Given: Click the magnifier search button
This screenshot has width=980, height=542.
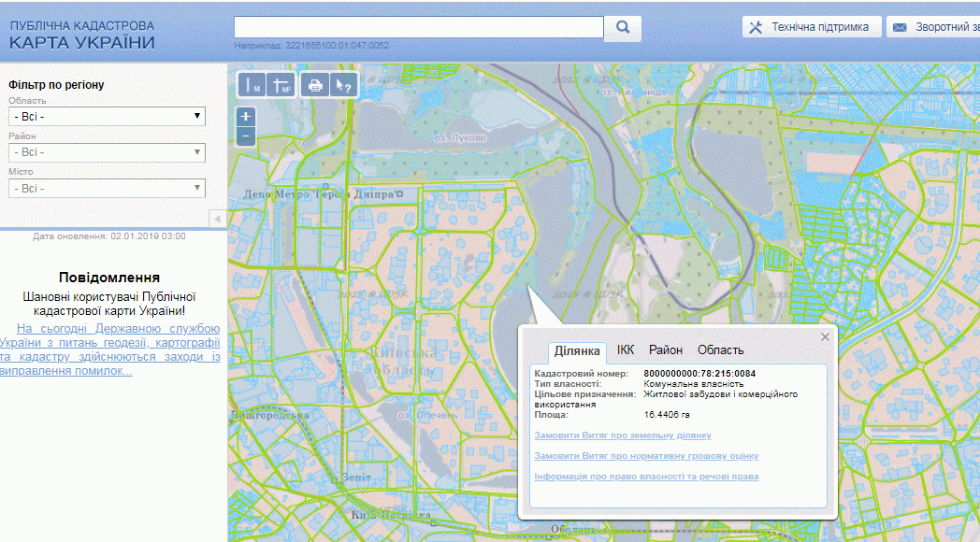Looking at the screenshot, I should tap(623, 27).
